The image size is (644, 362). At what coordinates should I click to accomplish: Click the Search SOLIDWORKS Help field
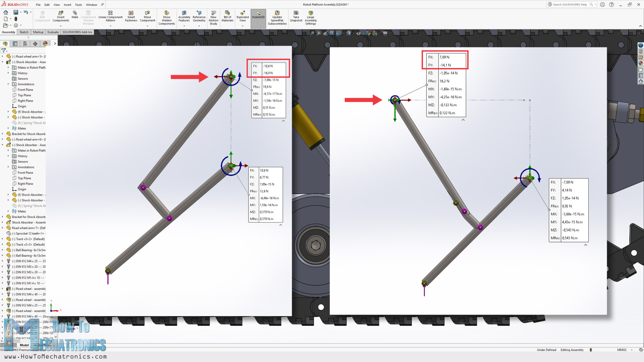tap(570, 5)
